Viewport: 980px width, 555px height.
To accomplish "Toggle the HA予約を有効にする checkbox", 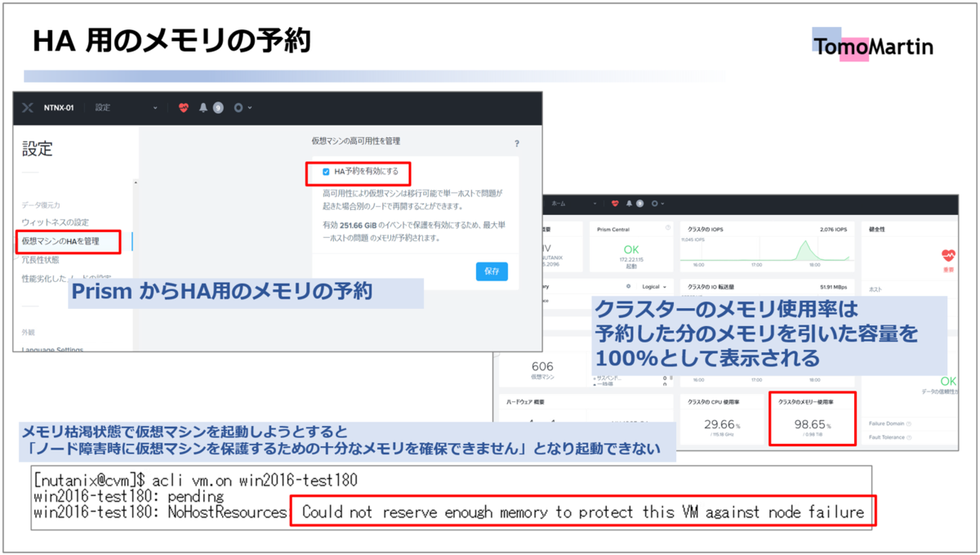I will pos(326,172).
